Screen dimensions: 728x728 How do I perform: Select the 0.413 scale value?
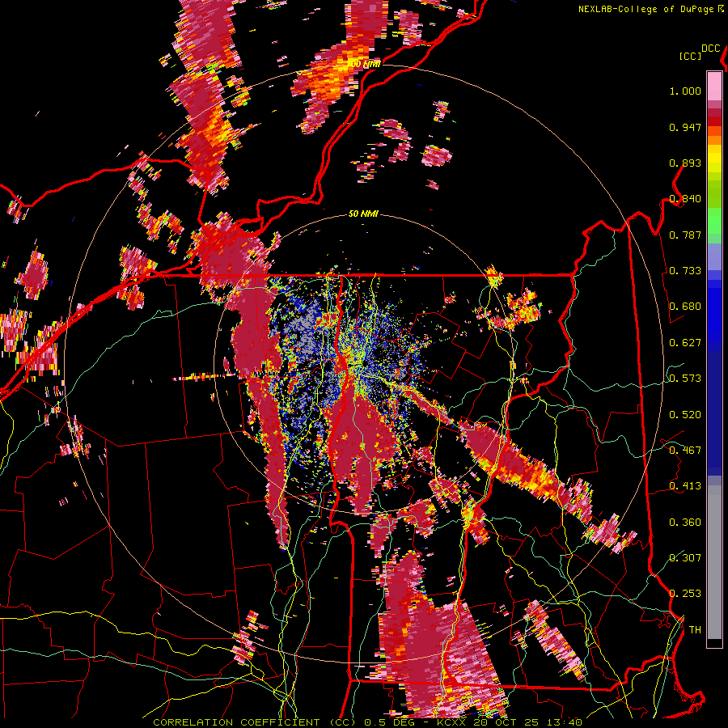click(685, 486)
